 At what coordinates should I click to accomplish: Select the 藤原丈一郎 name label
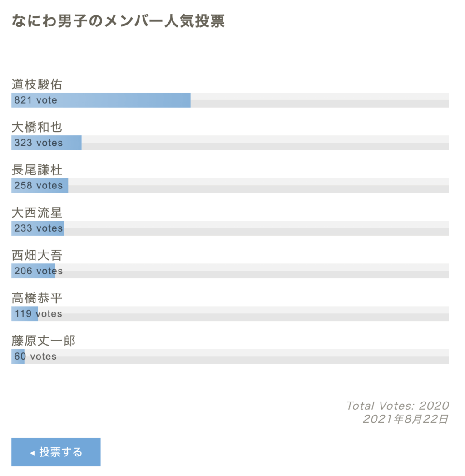pyautogui.click(x=43, y=341)
